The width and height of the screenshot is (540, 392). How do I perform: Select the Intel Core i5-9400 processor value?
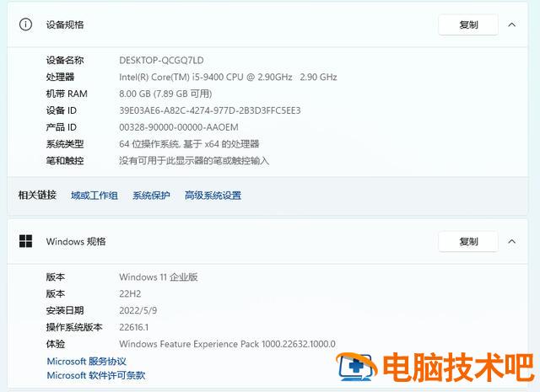(x=228, y=77)
